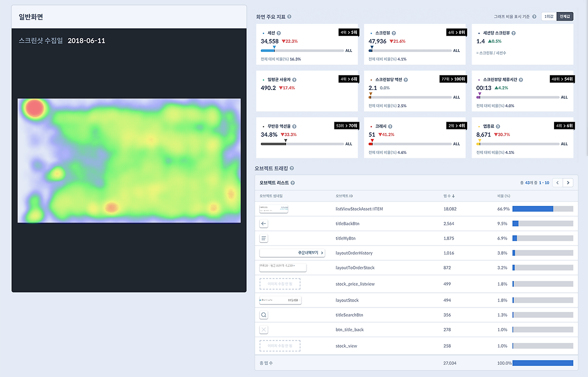Click the hamburger menu thumbnail of titleMyBtn
Screen dimensions: 588x377
[264, 238]
